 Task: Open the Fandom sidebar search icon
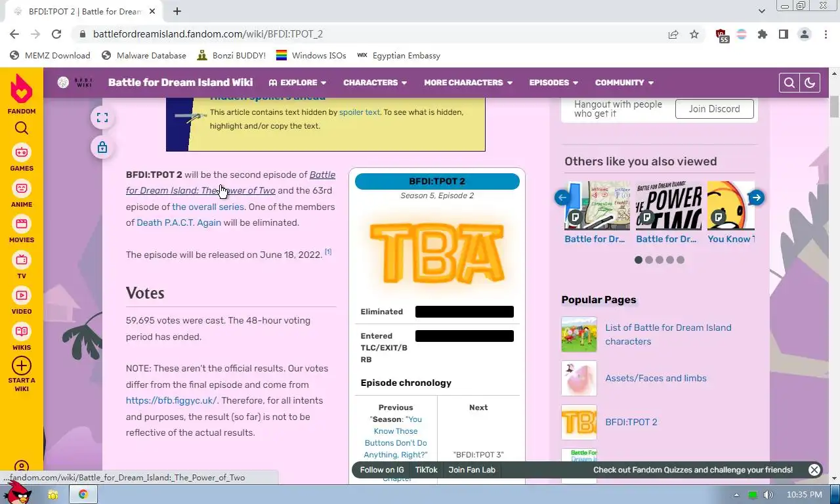(22, 128)
